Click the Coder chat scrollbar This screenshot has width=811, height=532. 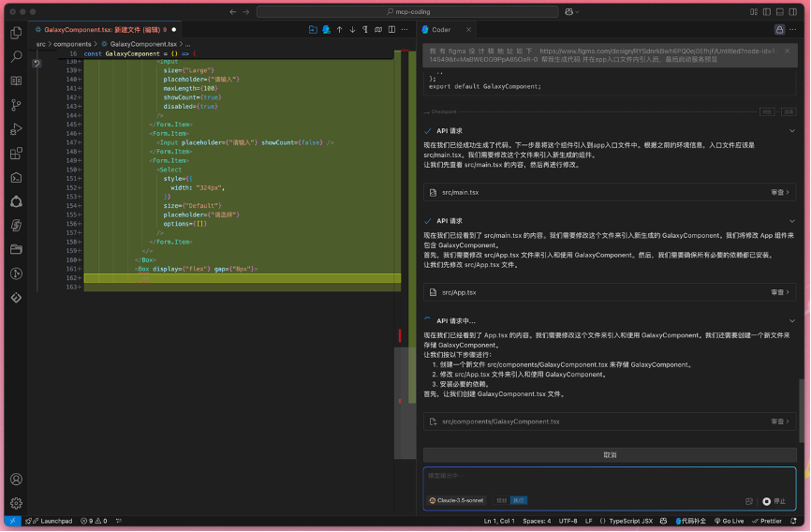tap(802, 410)
